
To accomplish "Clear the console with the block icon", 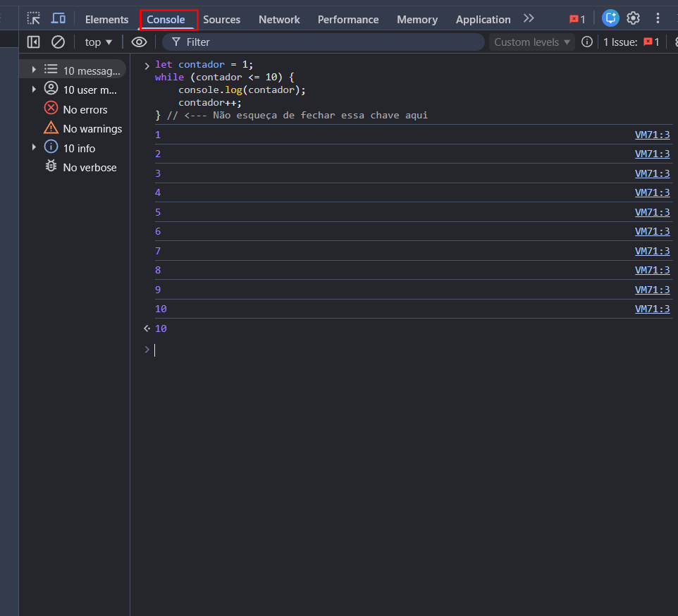I will 58,42.
